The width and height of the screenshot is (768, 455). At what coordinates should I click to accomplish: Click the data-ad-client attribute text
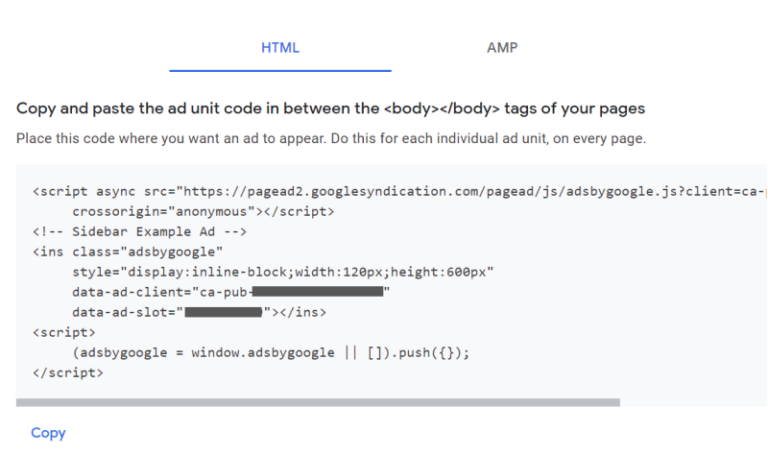[x=125, y=291]
